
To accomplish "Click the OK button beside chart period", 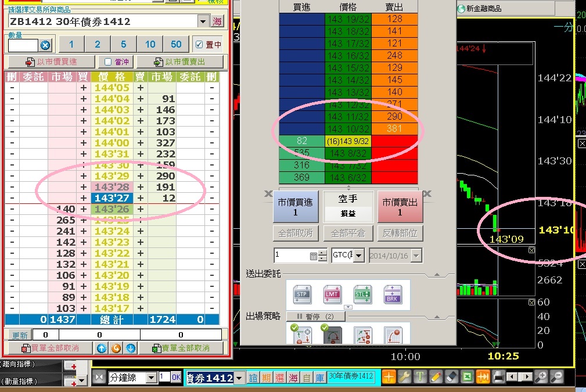I will [176, 377].
